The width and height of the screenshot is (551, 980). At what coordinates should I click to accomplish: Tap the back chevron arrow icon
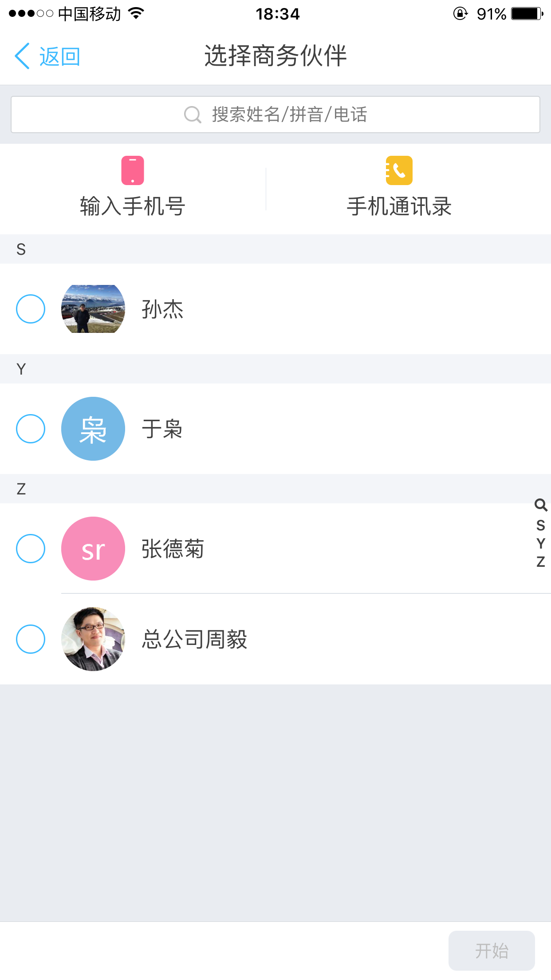pos(22,56)
